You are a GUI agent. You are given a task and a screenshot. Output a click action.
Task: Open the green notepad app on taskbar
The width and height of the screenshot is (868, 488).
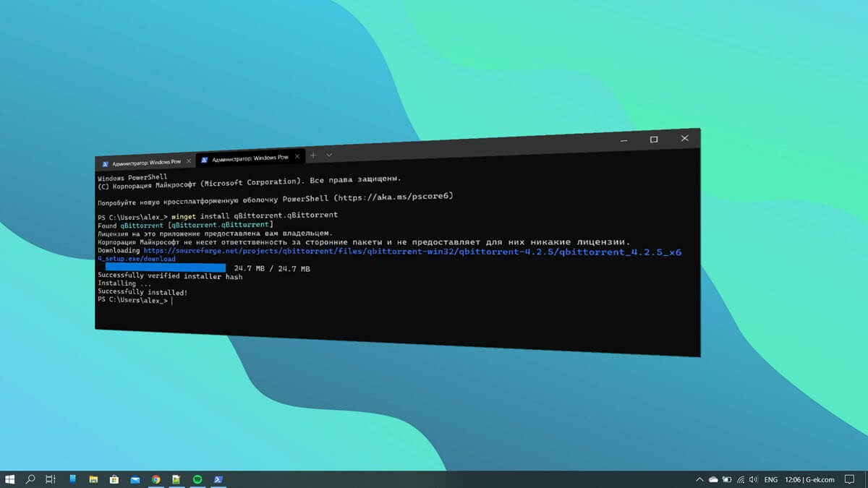(176, 479)
